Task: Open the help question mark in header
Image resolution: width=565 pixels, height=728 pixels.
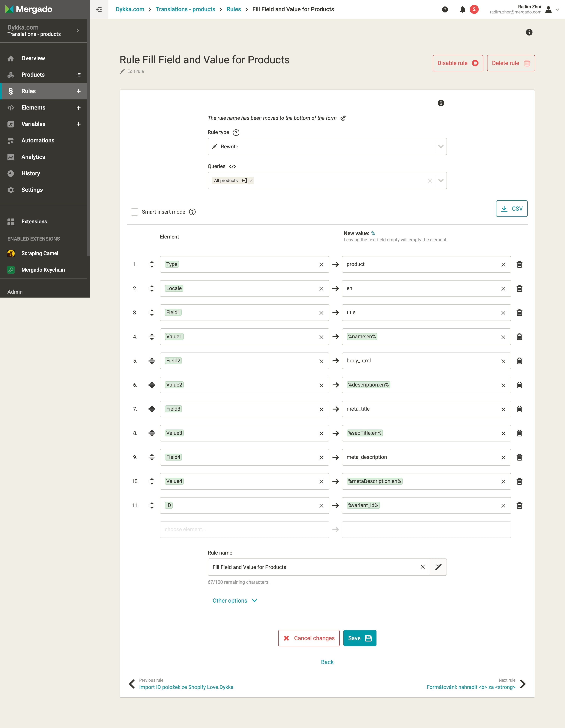Action: click(x=445, y=9)
